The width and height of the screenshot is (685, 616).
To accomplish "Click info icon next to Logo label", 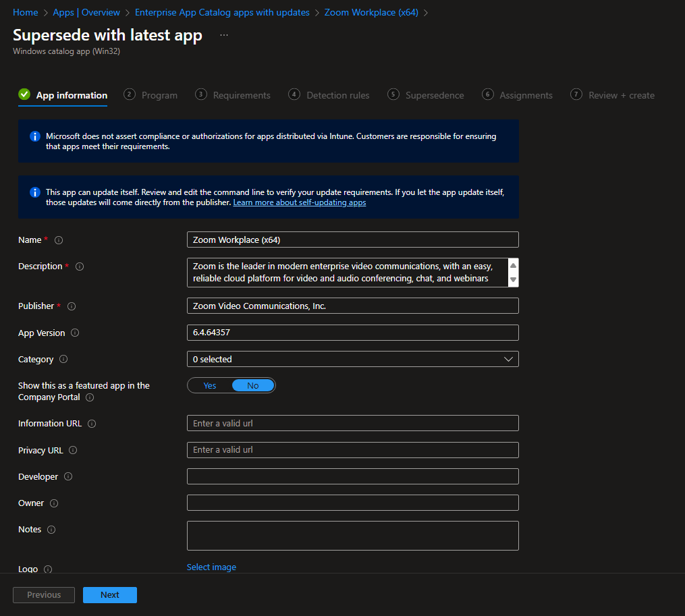I will coord(48,569).
